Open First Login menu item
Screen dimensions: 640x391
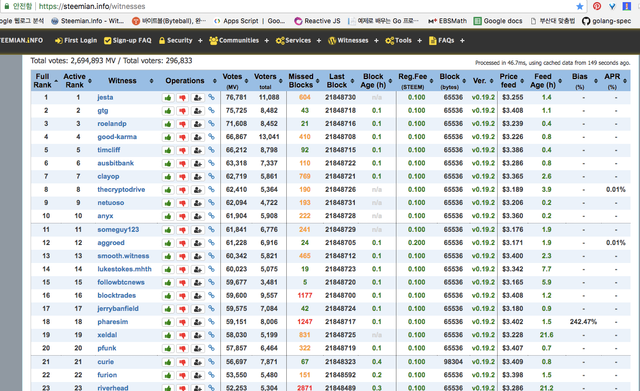point(76,40)
